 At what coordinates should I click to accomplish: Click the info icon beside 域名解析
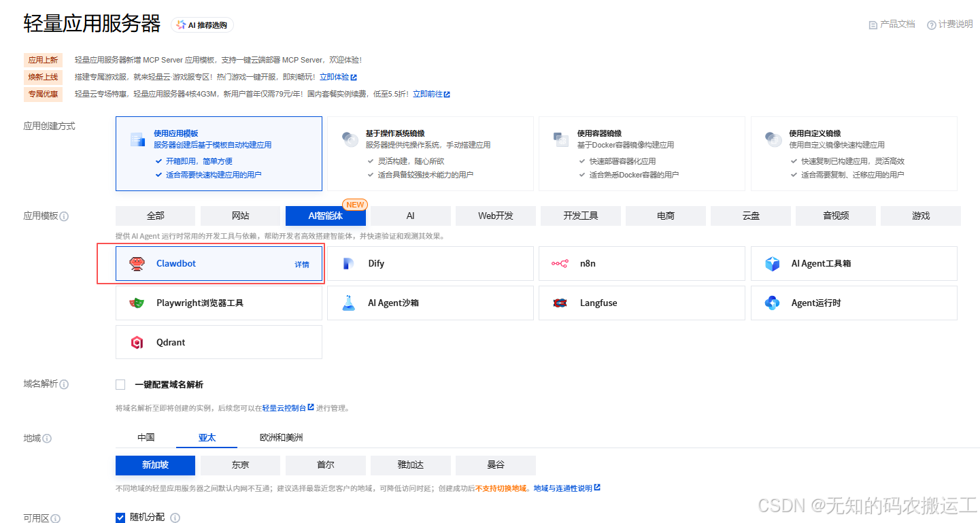pos(64,384)
